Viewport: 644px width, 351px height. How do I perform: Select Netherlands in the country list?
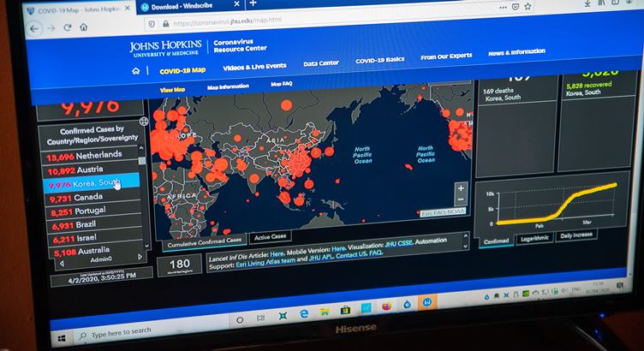point(90,156)
